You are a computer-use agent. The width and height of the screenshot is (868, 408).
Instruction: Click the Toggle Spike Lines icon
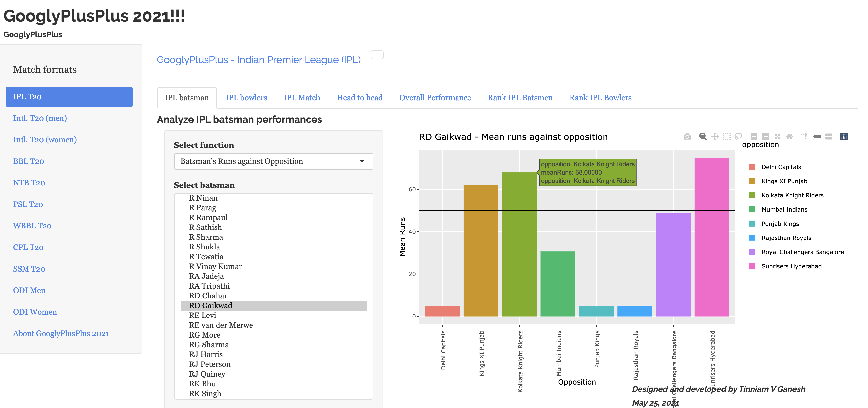(804, 136)
